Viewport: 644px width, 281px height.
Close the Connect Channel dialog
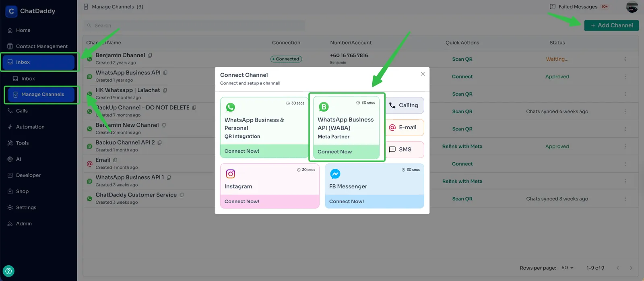pos(423,74)
